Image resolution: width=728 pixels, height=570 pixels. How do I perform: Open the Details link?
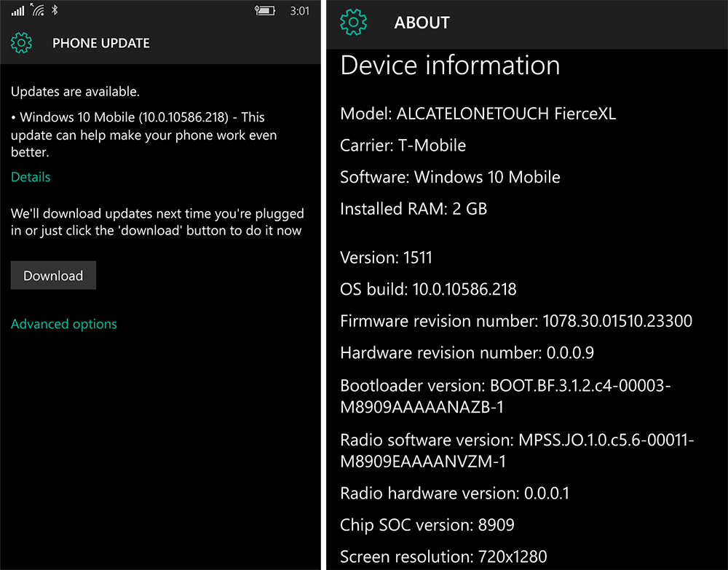coord(31,177)
